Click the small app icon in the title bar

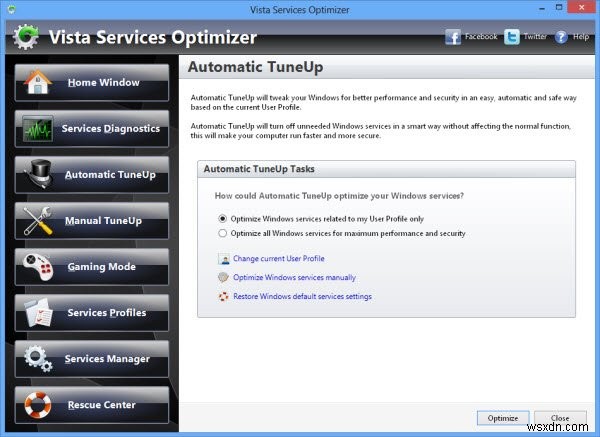(x=11, y=9)
